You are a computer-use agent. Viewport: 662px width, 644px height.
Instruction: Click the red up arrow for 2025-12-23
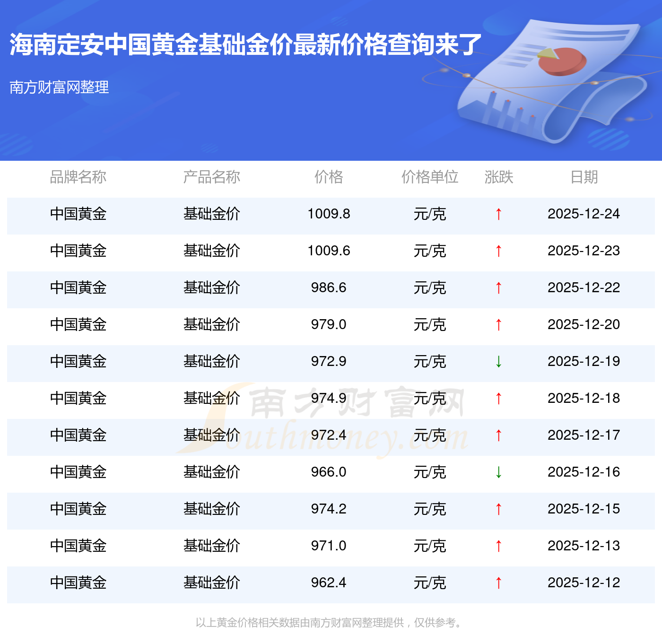[x=498, y=251]
